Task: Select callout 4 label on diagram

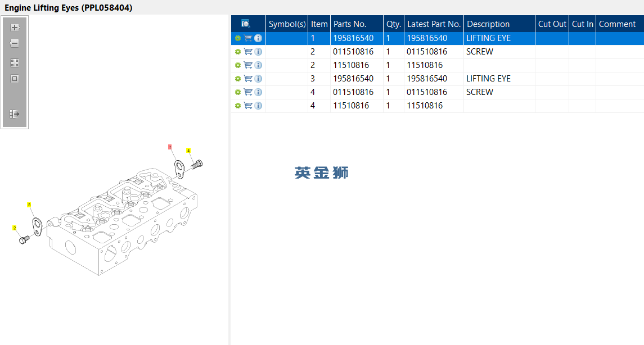Action: [188, 151]
